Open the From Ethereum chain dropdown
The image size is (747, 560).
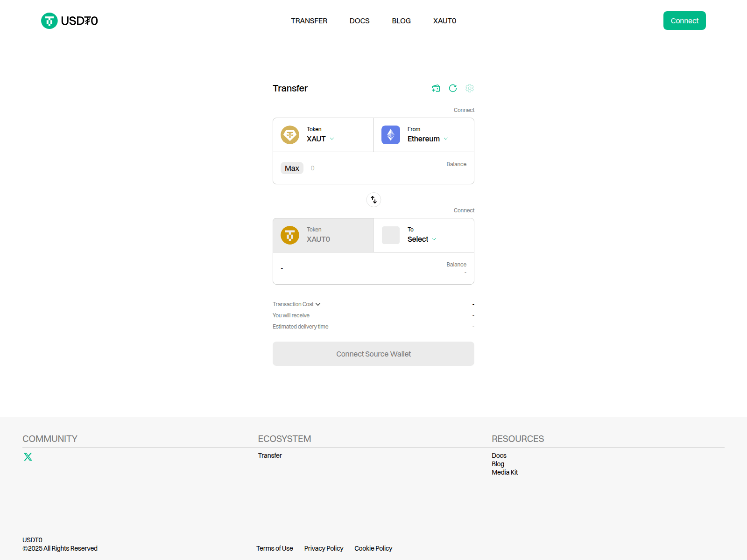pos(428,139)
